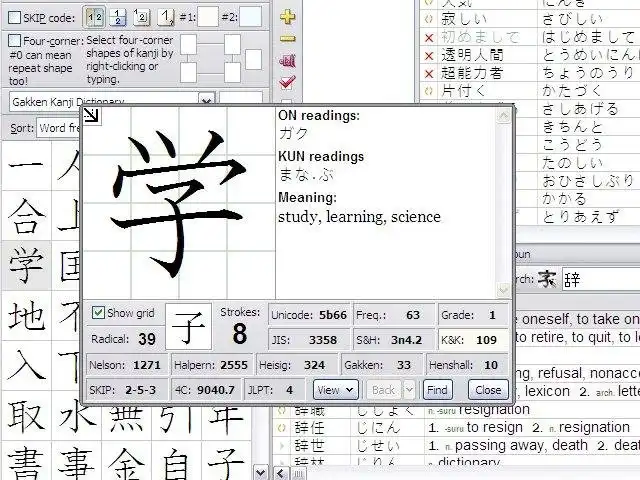This screenshot has height=480, width=640.
Task: Click the SKIP 2-5-3 field
Action: coord(127,390)
